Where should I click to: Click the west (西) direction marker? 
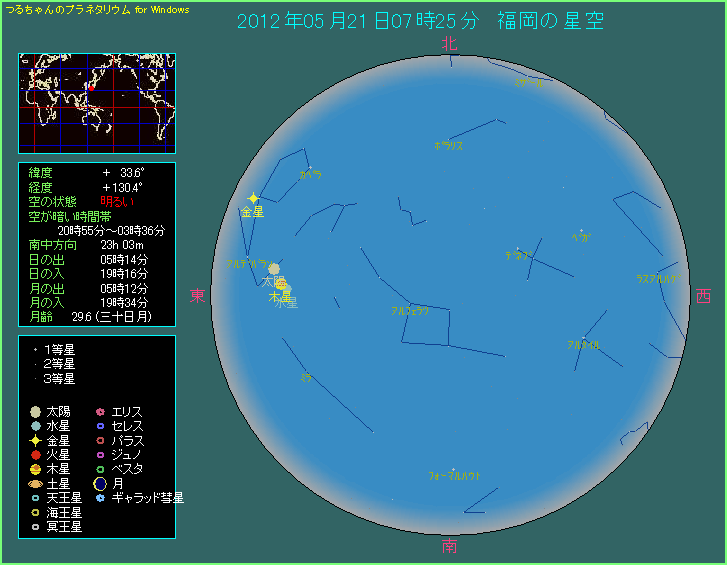click(x=703, y=296)
